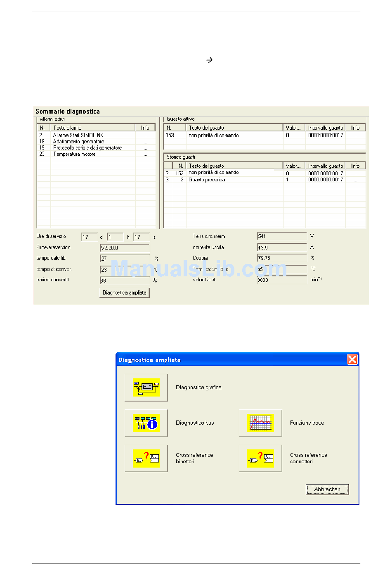Click the Coppia value field
Image resolution: width=392 pixels, height=582 pixels.
click(x=282, y=258)
